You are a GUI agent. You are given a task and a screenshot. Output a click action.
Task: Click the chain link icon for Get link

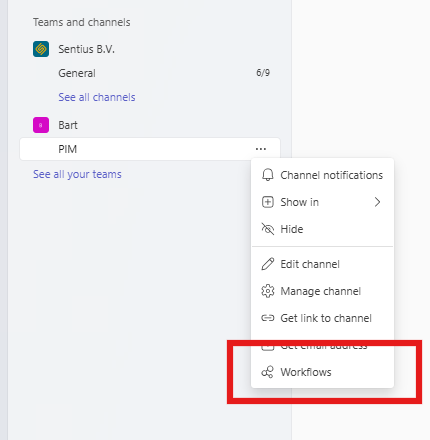[267, 318]
